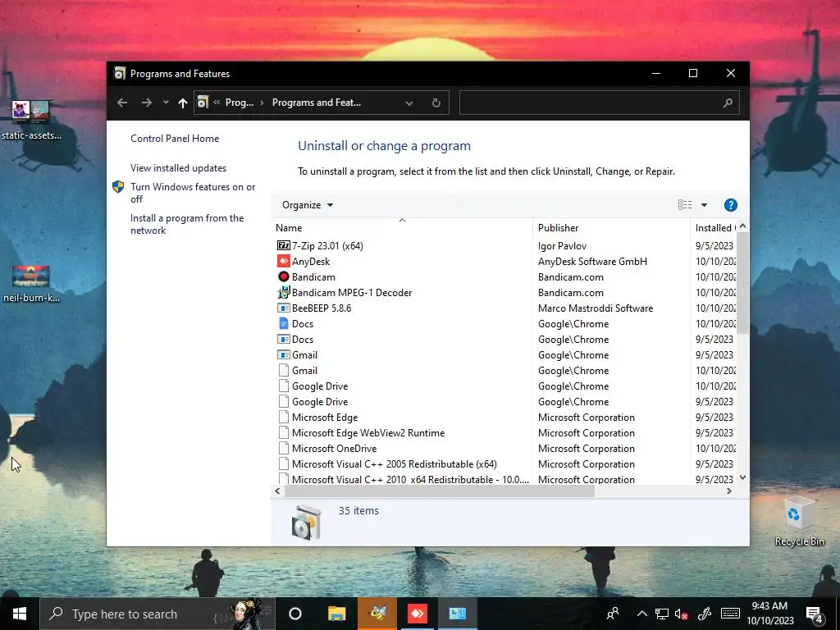840x630 pixels.
Task: Go to Control Panel Home
Action: click(175, 138)
